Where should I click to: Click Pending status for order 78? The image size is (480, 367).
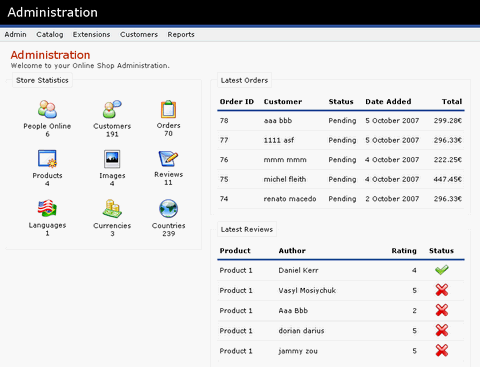342,121
